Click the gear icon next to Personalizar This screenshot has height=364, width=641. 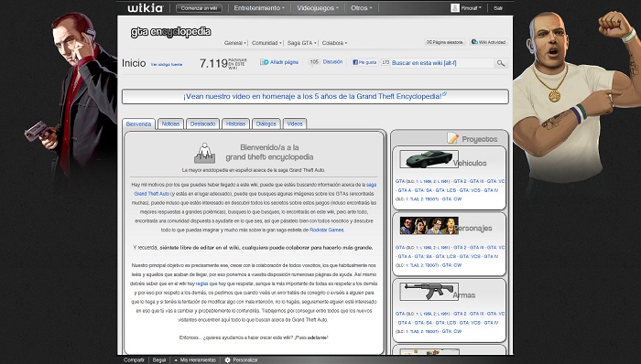228,360
